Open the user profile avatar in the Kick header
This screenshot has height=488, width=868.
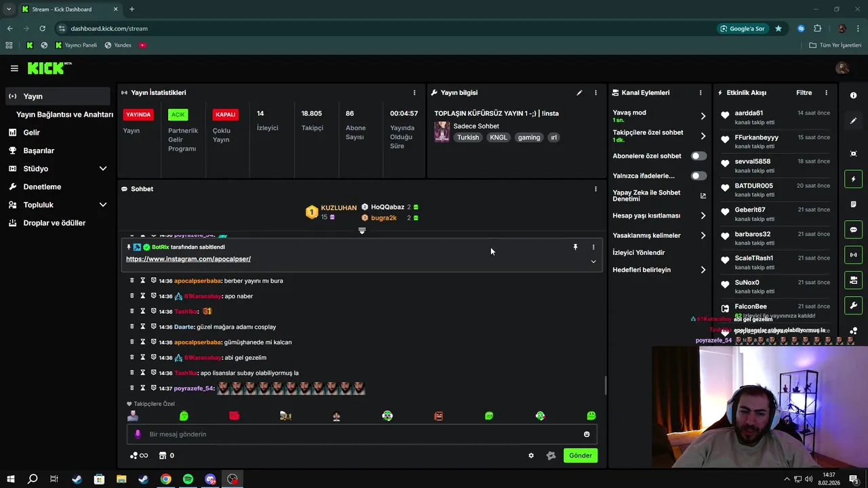click(842, 68)
